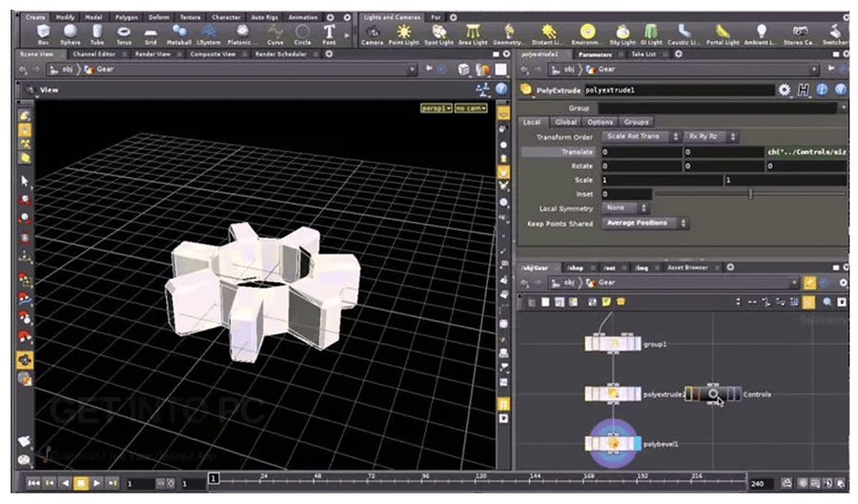The width and height of the screenshot is (858, 504).
Task: Open the persp1 viewport menu
Action: click(436, 109)
